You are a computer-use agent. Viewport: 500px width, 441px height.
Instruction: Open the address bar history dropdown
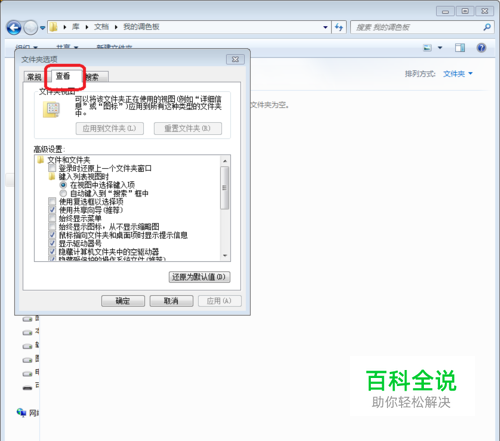pos(325,27)
